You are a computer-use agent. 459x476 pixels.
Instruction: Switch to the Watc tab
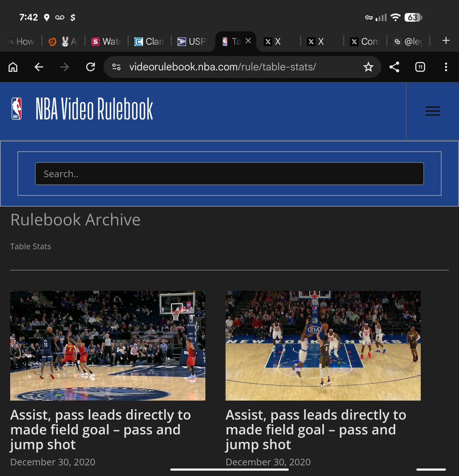[106, 41]
